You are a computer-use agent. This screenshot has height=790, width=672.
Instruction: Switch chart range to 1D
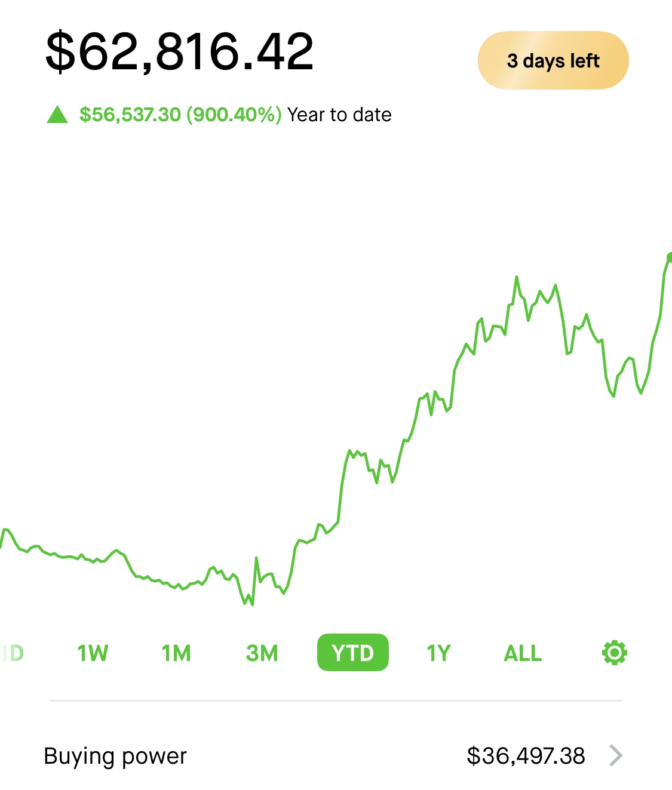click(12, 653)
